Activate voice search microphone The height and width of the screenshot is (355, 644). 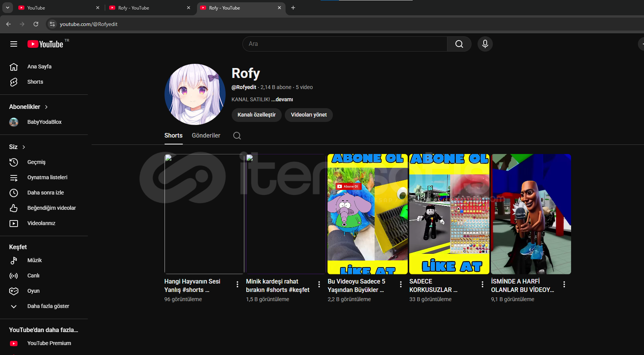point(485,44)
